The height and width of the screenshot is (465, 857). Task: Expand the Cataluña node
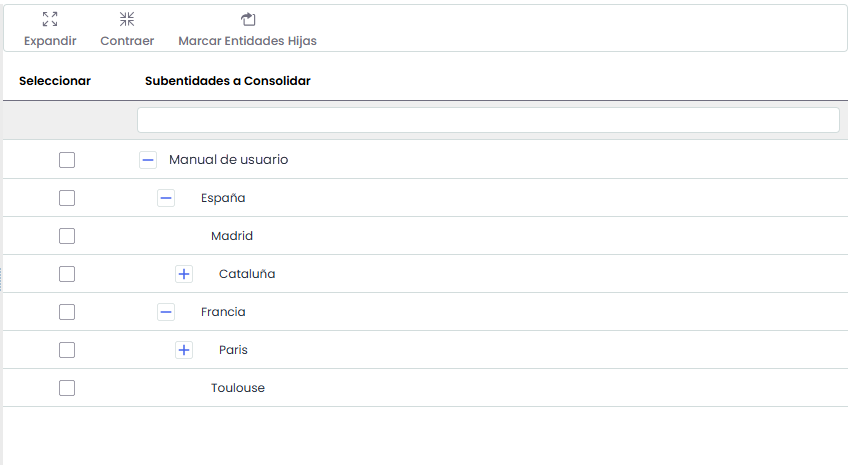pos(184,274)
